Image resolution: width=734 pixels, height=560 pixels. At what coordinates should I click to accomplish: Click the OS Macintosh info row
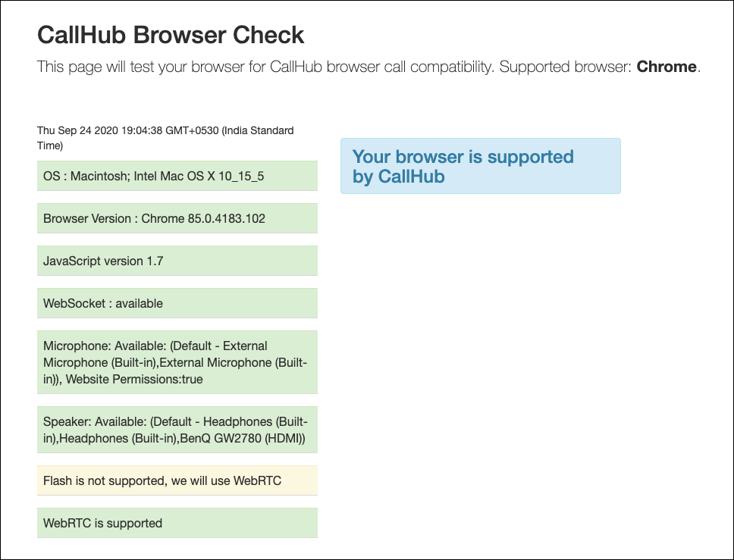177,176
